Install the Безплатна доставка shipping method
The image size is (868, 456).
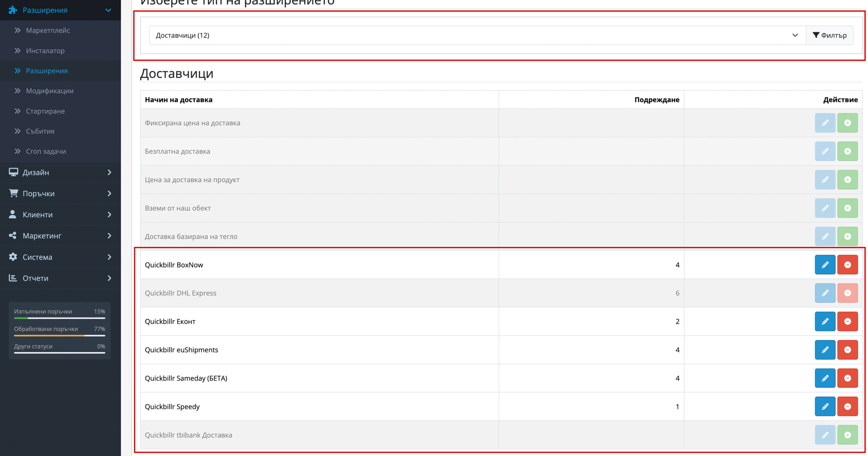click(x=847, y=151)
